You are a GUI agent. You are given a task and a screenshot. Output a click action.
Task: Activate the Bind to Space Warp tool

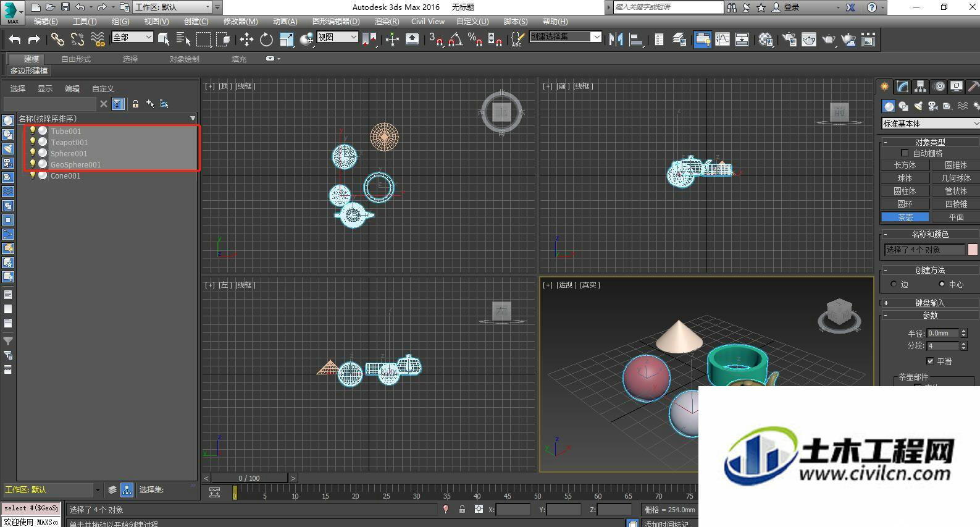(98, 40)
